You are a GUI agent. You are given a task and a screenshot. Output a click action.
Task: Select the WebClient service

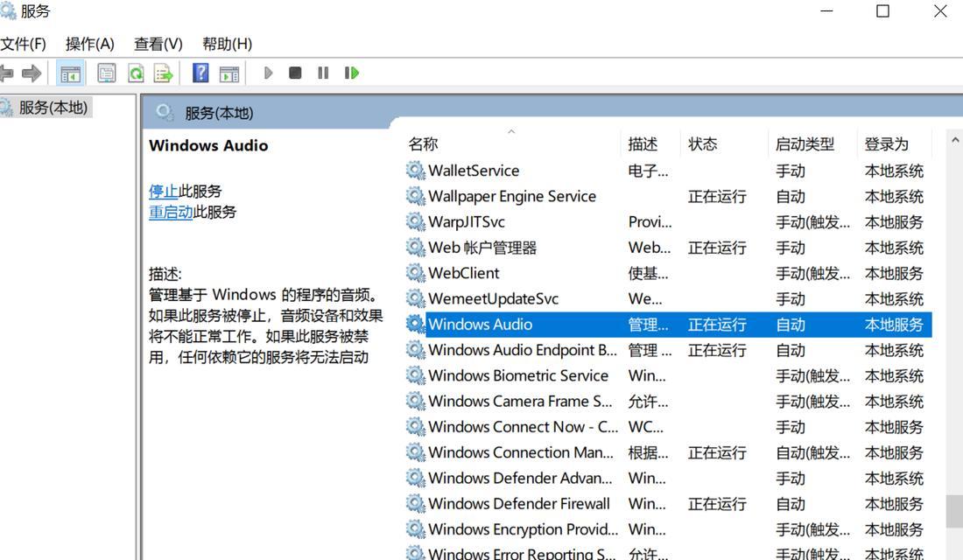[464, 273]
